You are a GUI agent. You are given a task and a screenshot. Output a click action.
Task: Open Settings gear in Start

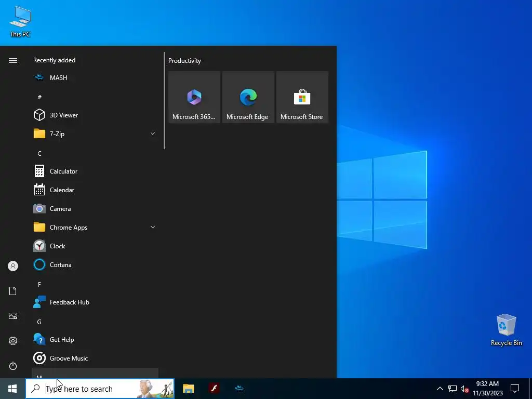[x=13, y=341]
